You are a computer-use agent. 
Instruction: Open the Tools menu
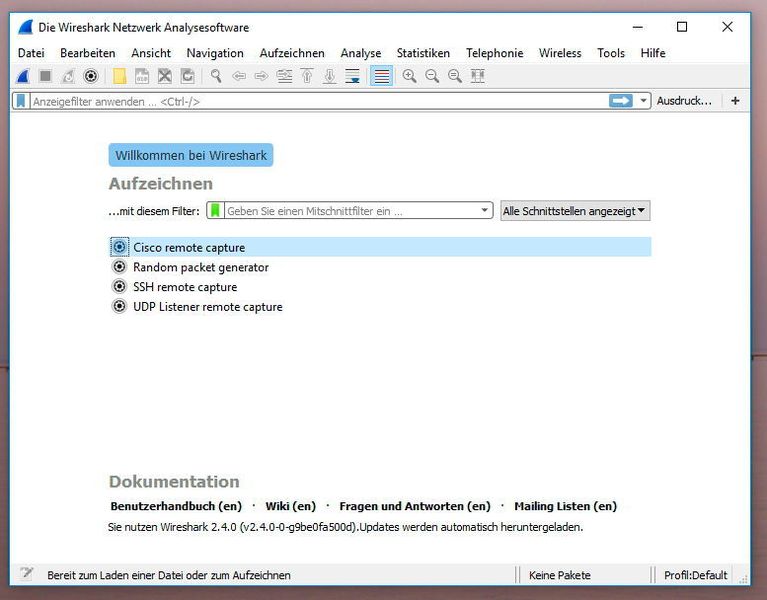(611, 53)
